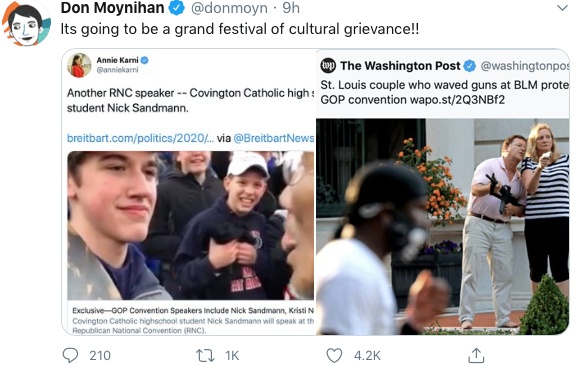Expand the tweet options chevron menu
Image resolution: width=583 pixels, height=366 pixels.
[562, 8]
